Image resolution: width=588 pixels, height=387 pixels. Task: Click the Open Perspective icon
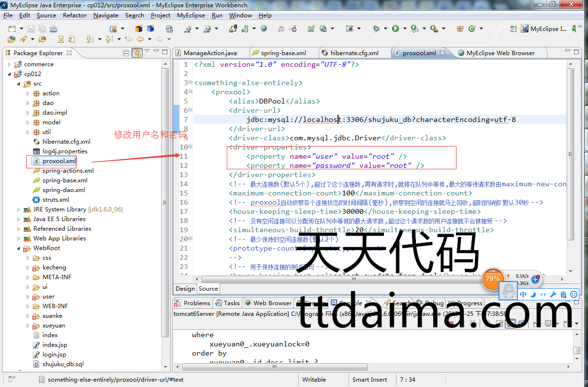tap(513, 29)
